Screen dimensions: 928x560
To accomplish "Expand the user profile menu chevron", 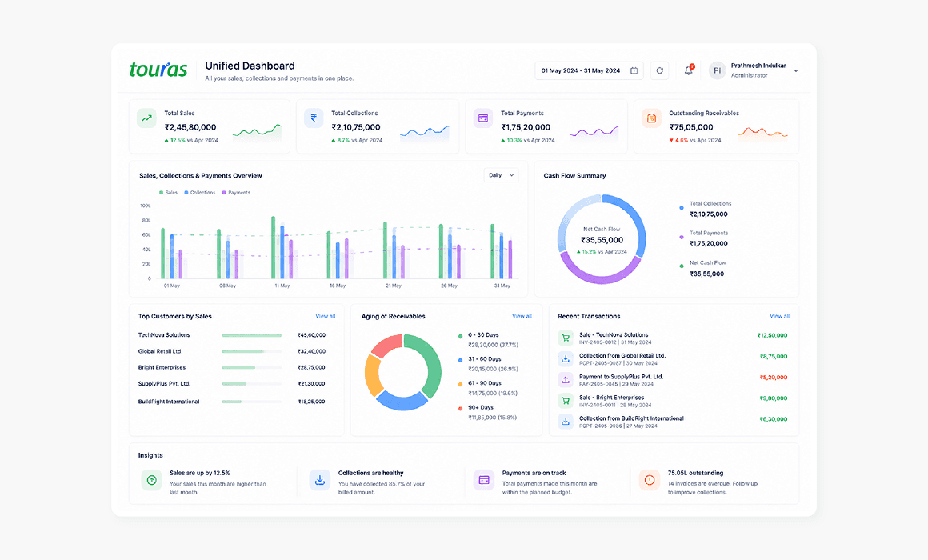I will click(x=796, y=70).
